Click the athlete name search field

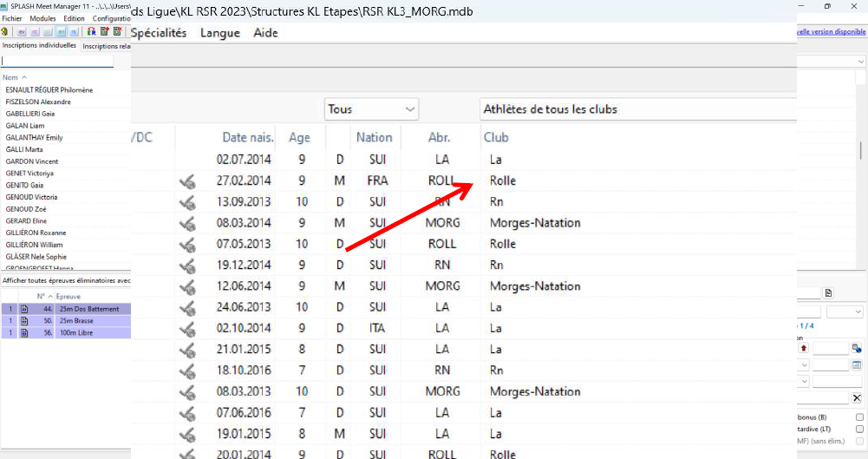[x=57, y=62]
